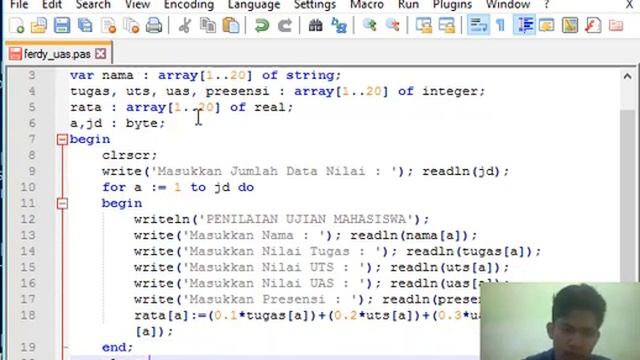Viewport: 640px width, 360px height.
Task: Open the Function List panel icon
Action: [593, 25]
